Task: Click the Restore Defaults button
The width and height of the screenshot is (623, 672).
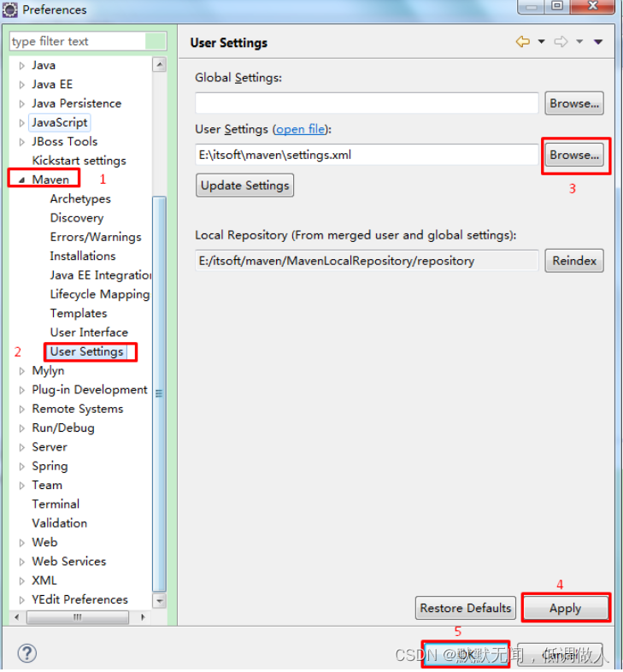Action: pyautogui.click(x=465, y=608)
